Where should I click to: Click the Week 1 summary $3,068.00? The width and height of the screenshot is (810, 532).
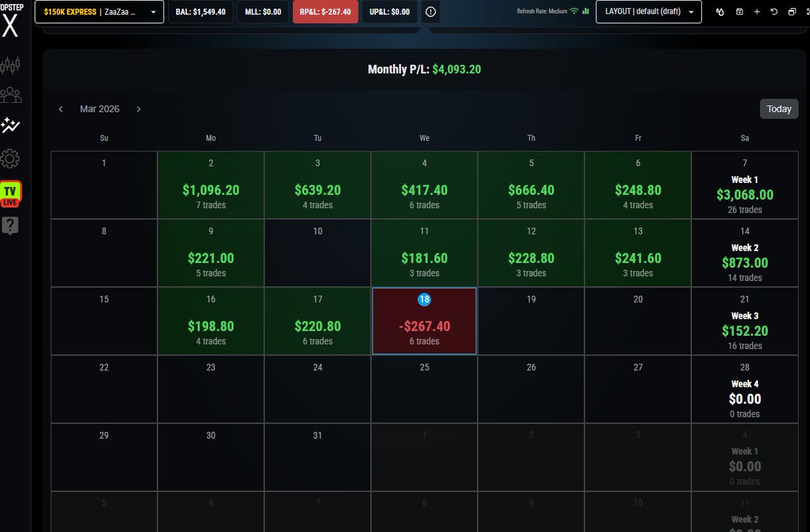(x=745, y=184)
